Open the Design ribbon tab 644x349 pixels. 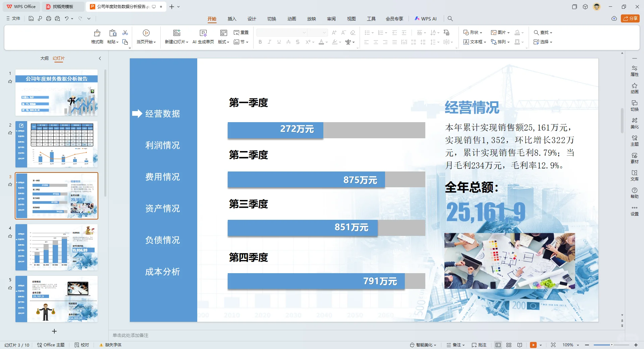[252, 19]
